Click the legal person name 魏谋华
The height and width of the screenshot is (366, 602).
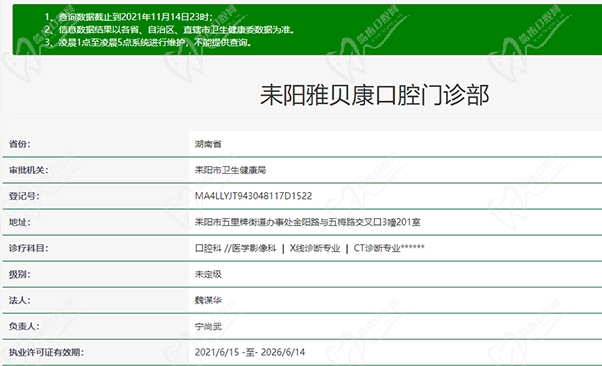point(208,300)
